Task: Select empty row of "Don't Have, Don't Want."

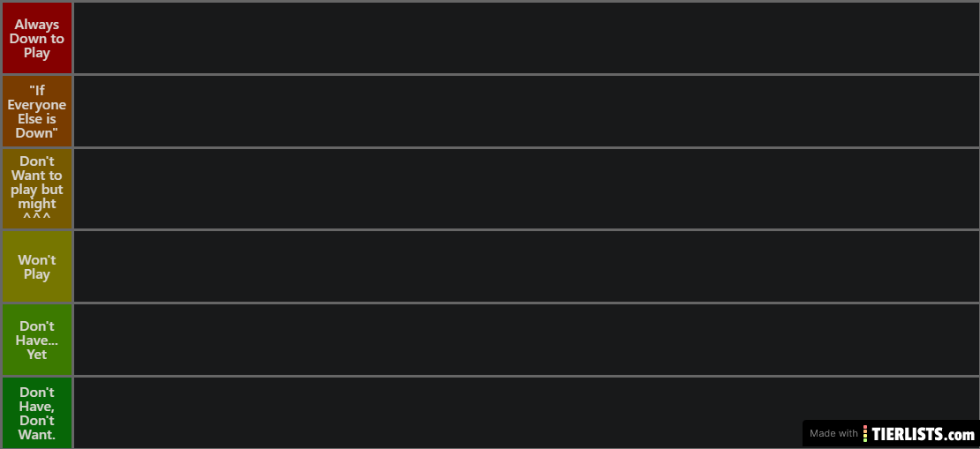Action: [438, 412]
